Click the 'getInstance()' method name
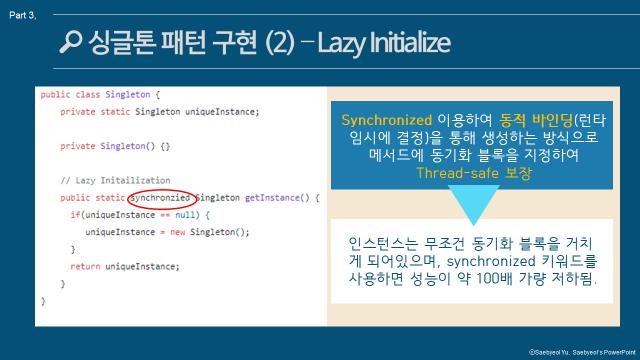This screenshot has height=360, width=640. tap(277, 198)
